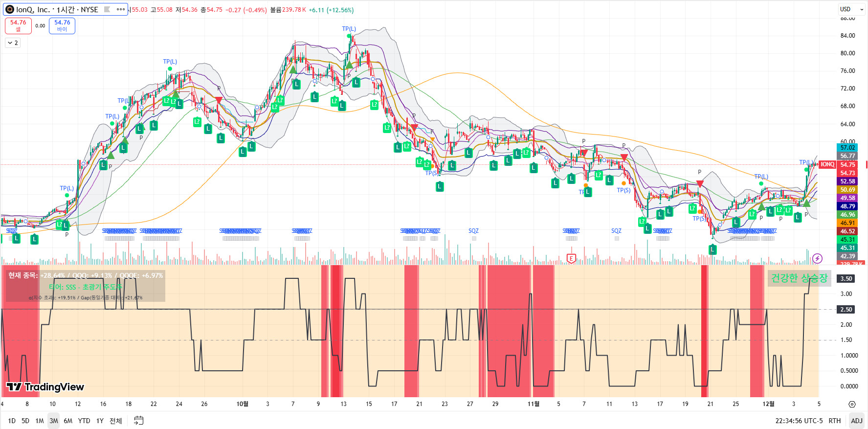
Task: Switch to the 1D time range
Action: point(12,421)
